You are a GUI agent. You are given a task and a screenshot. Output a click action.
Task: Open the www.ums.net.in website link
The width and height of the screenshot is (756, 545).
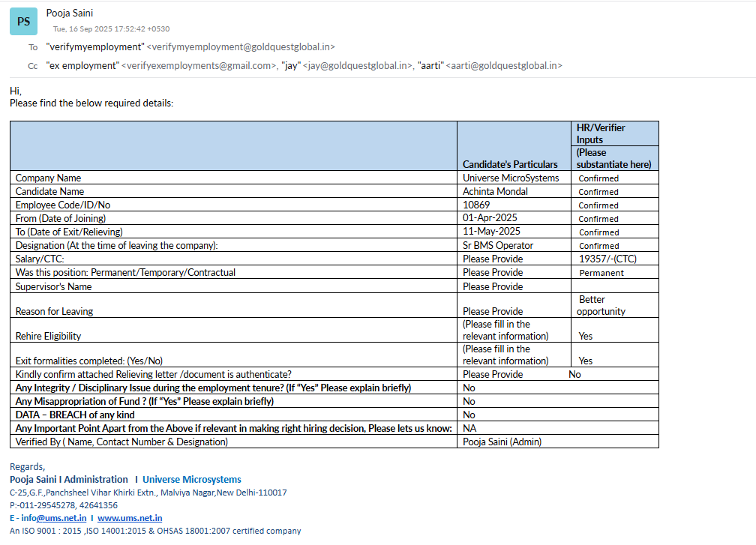(130, 518)
